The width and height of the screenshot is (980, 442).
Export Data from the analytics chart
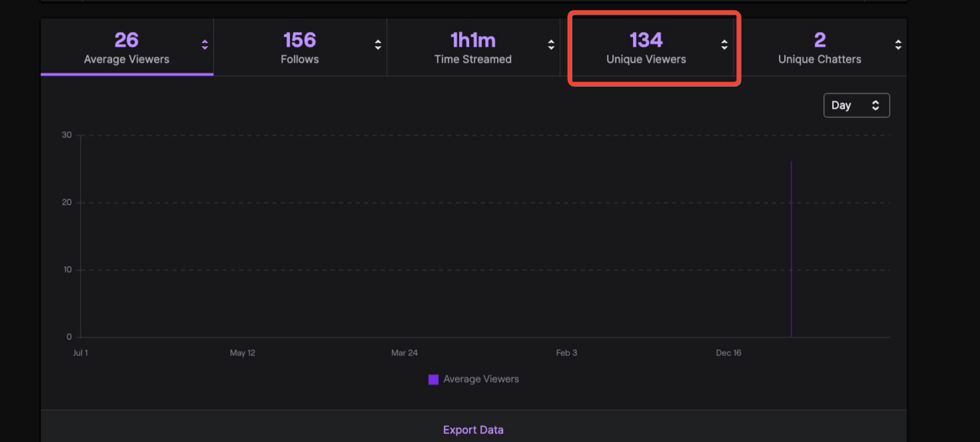[473, 430]
